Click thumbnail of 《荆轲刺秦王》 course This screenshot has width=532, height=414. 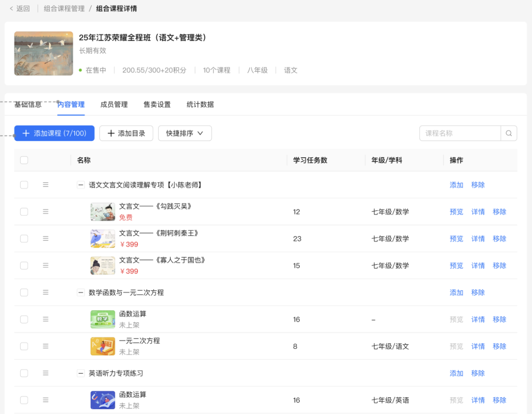[x=103, y=239]
